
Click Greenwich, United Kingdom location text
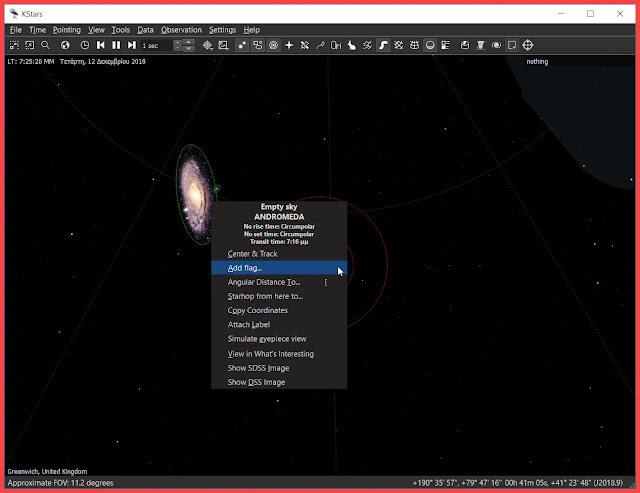point(47,471)
